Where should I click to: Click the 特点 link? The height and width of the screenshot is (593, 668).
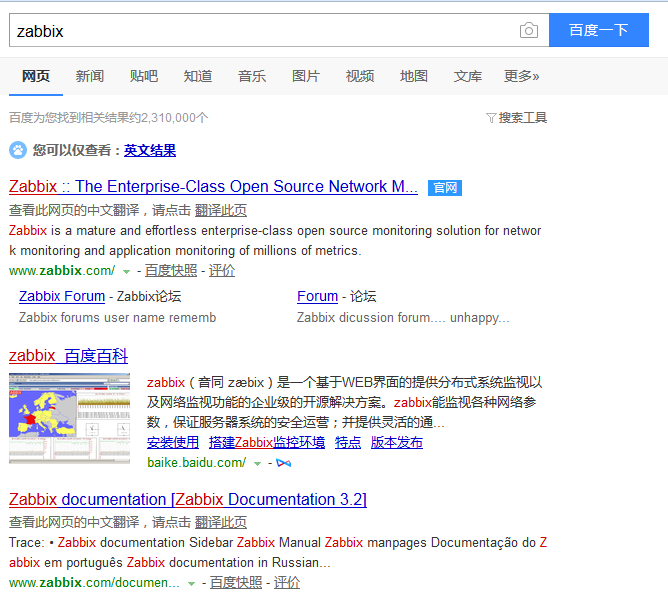348,442
